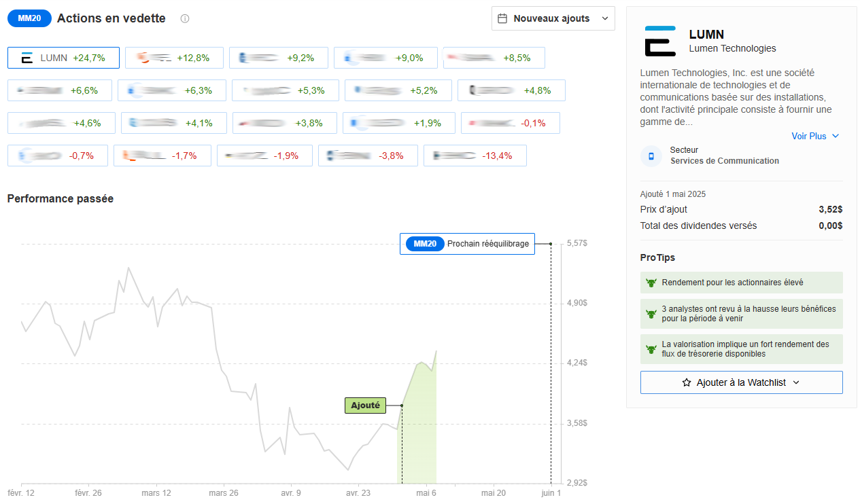The image size is (860, 504).
Task: Select the stock chip showing +5,3%
Action: [x=286, y=90]
